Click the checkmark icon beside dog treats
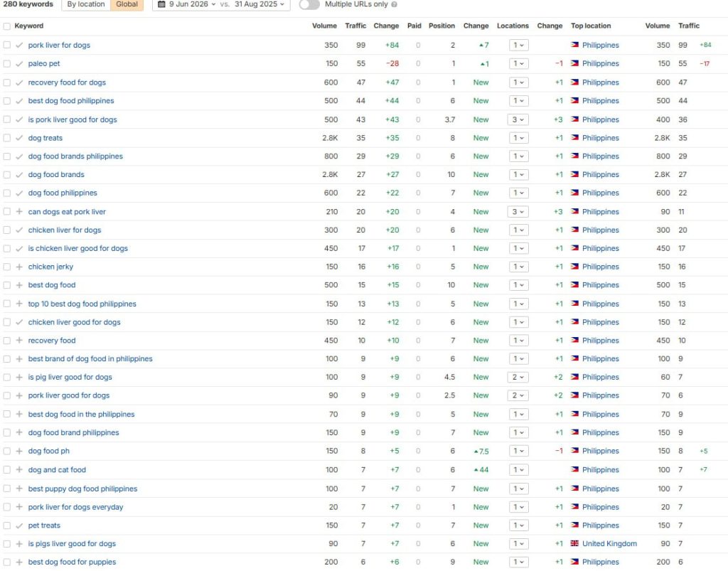The width and height of the screenshot is (728, 571). coord(19,138)
